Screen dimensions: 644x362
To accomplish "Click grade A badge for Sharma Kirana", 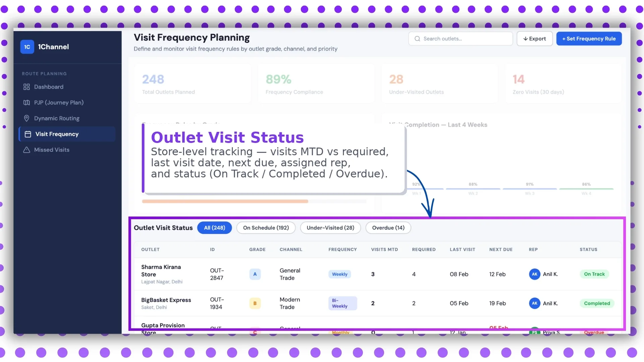I will point(255,274).
